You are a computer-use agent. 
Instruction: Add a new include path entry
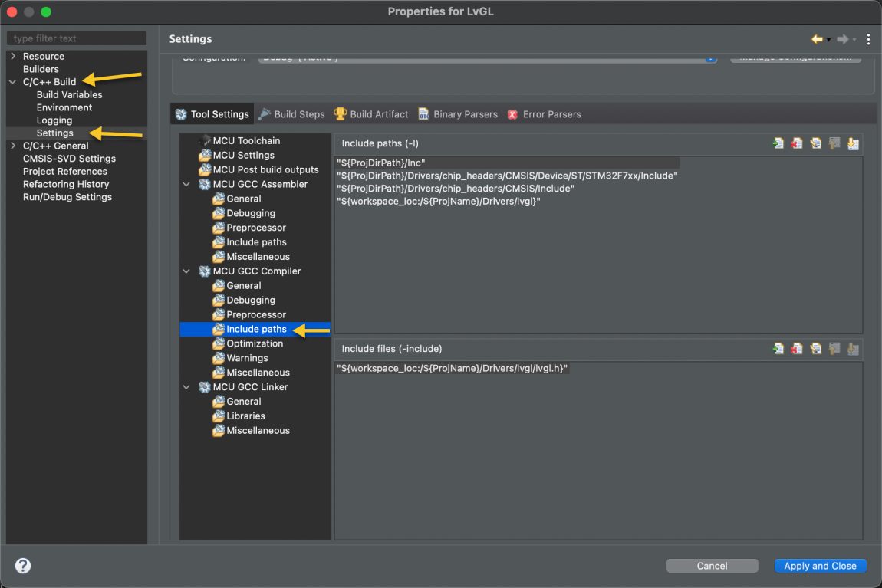tap(777, 143)
